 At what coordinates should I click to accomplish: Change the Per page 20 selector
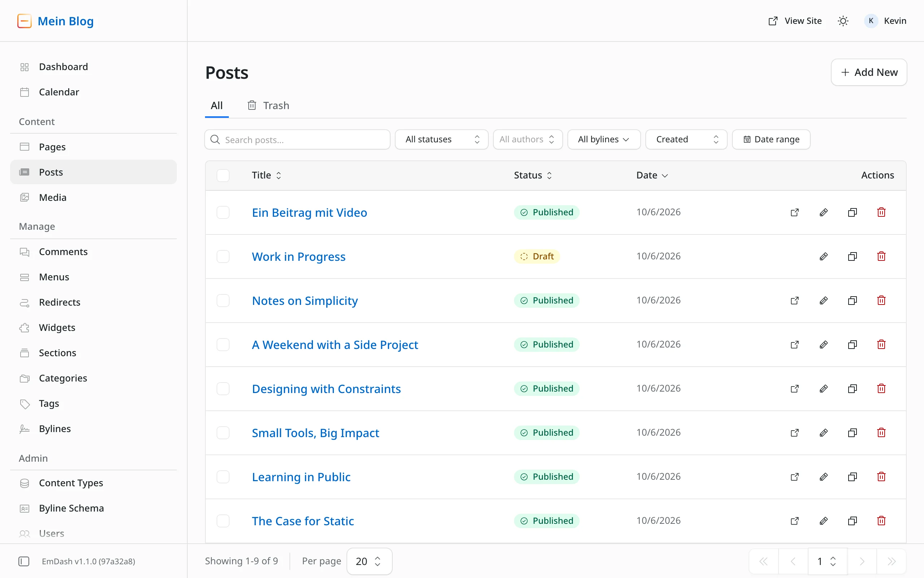pyautogui.click(x=369, y=561)
